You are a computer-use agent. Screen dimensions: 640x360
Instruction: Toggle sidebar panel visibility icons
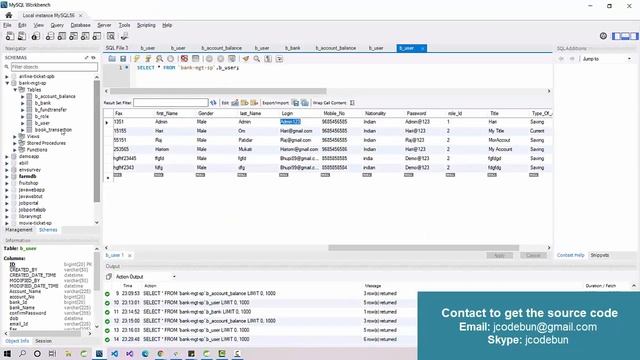tap(624, 36)
